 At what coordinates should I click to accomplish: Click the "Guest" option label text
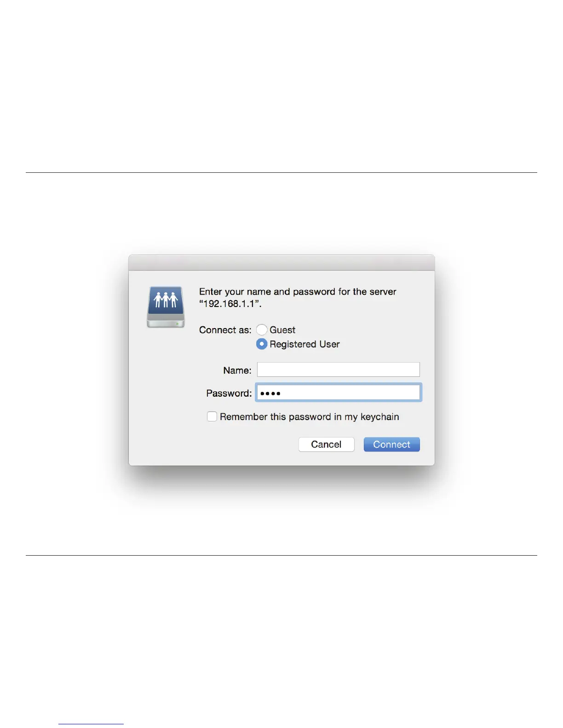point(282,330)
